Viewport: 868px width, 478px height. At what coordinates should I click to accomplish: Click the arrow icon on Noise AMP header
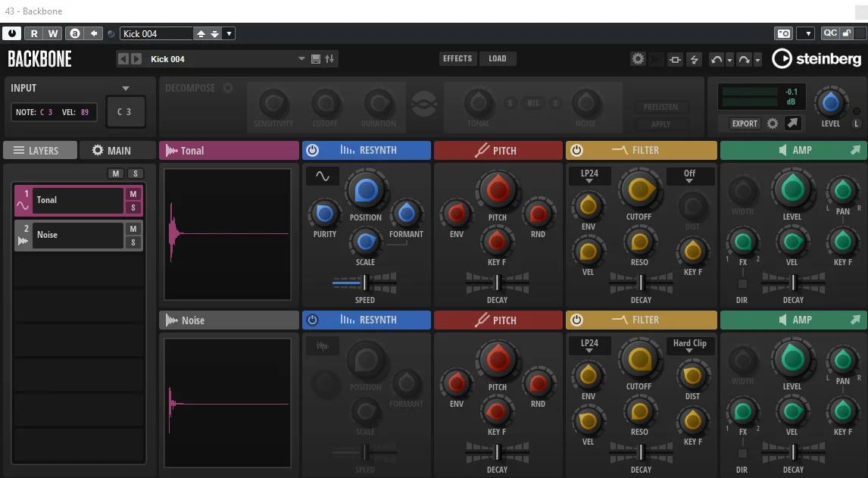[x=855, y=320]
